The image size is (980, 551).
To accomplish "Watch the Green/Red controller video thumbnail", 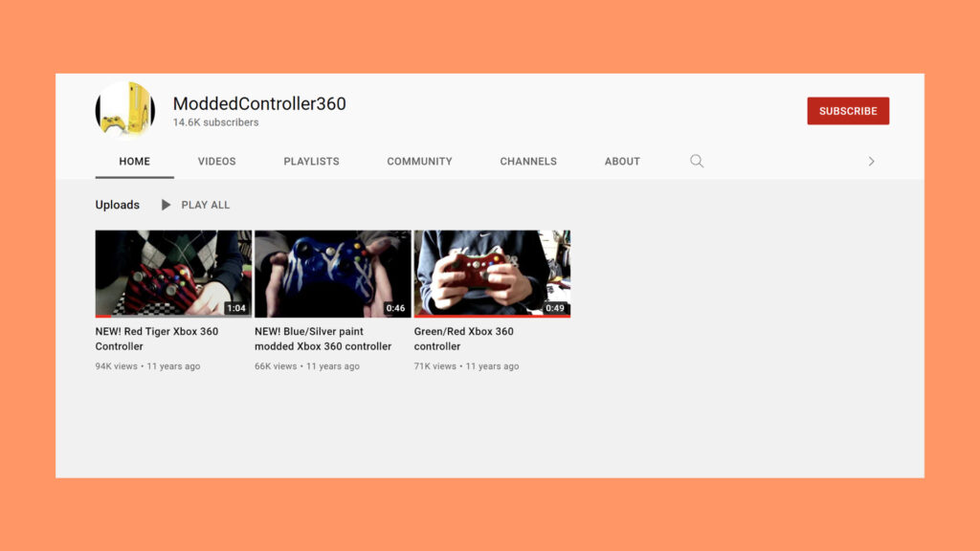I will 493,274.
